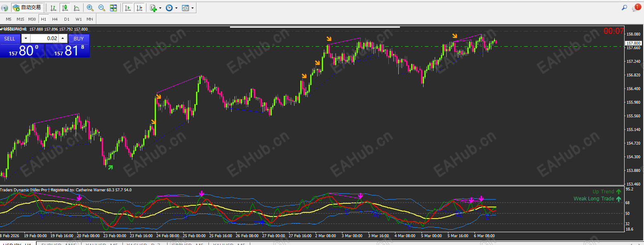Click the 153.460 price axis label
The image size is (644, 245).
coord(634,184)
